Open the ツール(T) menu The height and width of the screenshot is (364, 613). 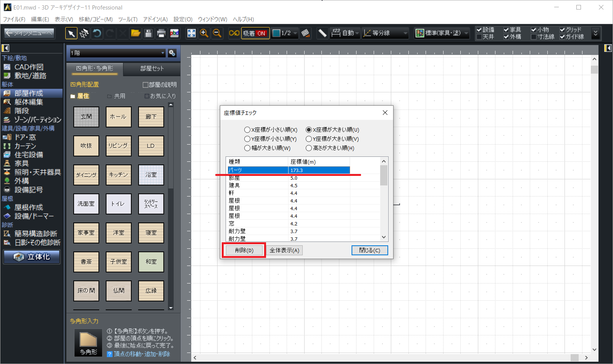[x=127, y=19]
